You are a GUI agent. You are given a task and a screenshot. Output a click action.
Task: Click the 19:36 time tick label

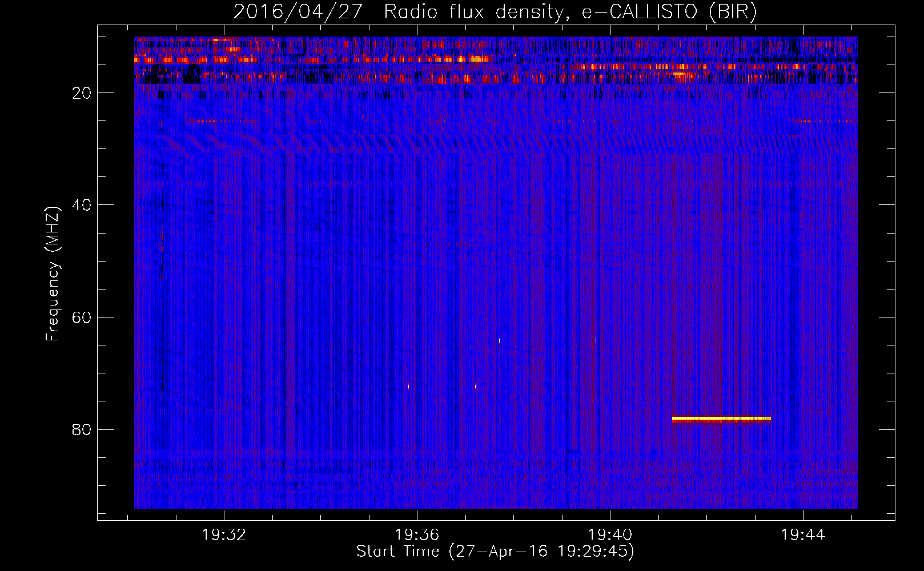click(x=417, y=534)
